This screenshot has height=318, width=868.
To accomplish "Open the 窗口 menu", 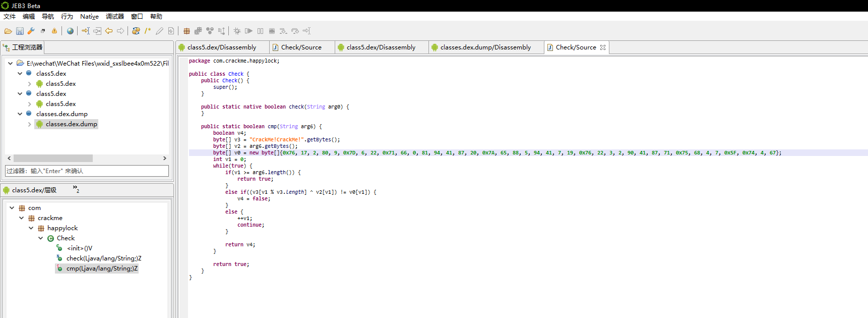I will (137, 17).
